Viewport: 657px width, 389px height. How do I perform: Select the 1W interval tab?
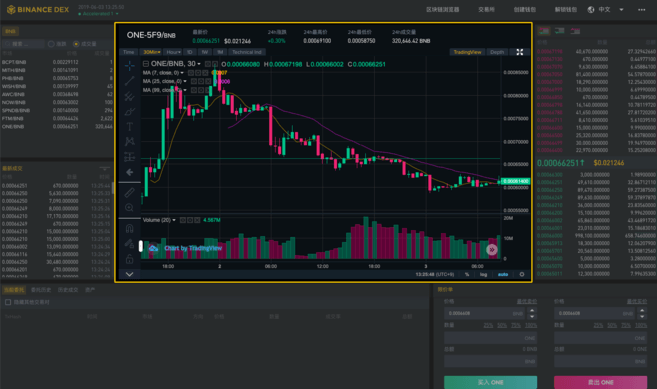[205, 52]
